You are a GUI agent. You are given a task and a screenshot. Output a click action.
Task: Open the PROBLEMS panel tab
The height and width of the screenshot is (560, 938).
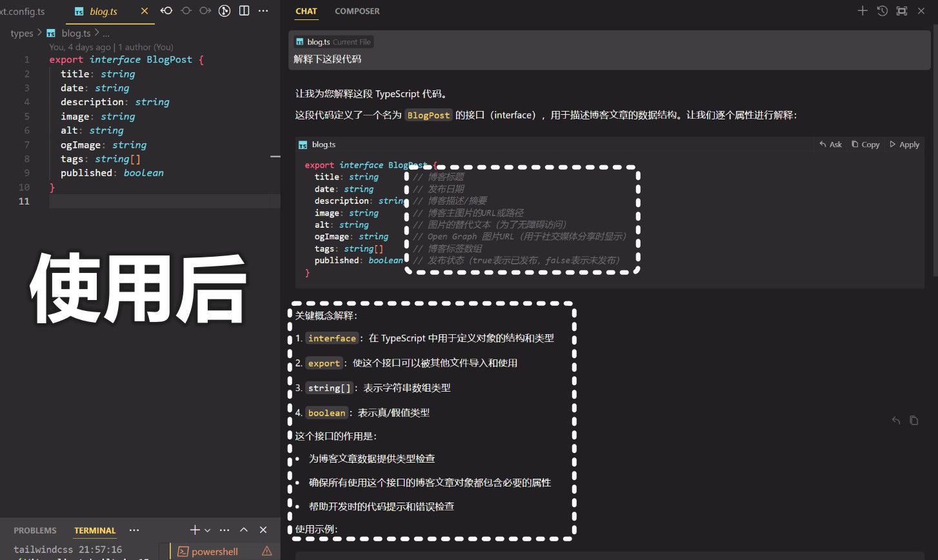click(x=35, y=530)
